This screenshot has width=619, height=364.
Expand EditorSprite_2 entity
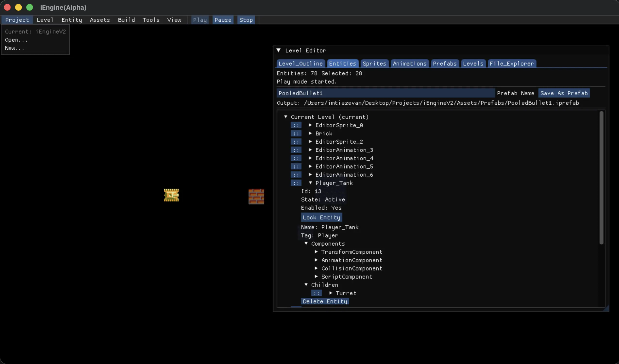coord(310,141)
